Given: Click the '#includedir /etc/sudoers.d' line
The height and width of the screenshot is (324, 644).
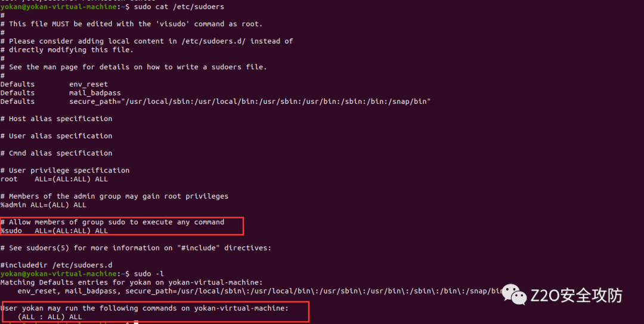Looking at the screenshot, I should pos(56,265).
